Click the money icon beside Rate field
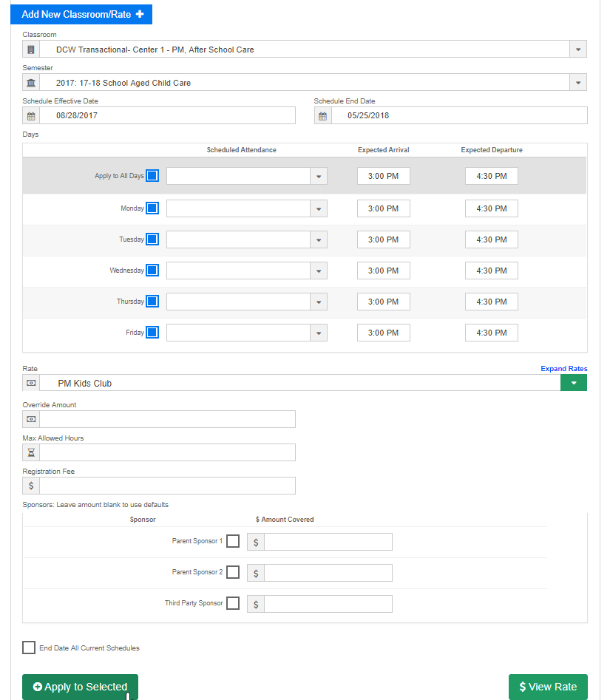 (x=31, y=384)
